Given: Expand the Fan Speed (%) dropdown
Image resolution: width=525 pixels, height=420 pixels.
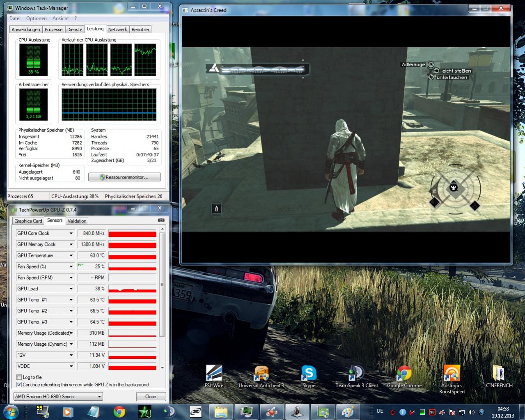Looking at the screenshot, I should coord(71,266).
